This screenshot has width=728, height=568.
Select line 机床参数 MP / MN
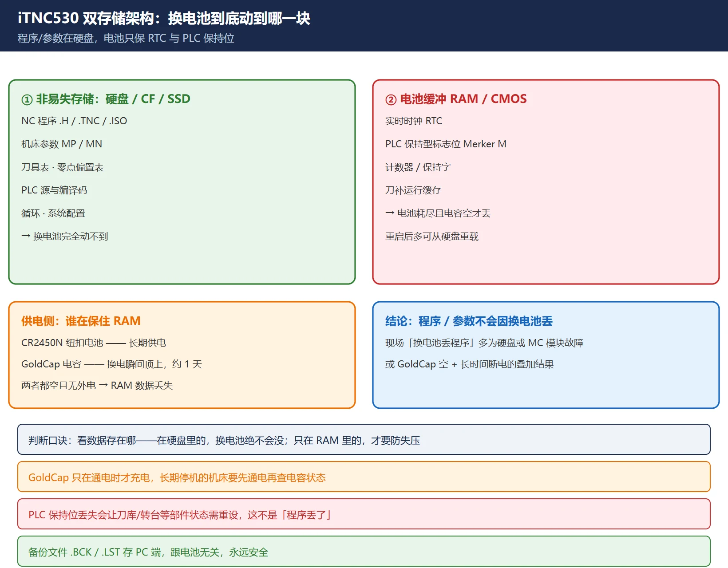[62, 144]
